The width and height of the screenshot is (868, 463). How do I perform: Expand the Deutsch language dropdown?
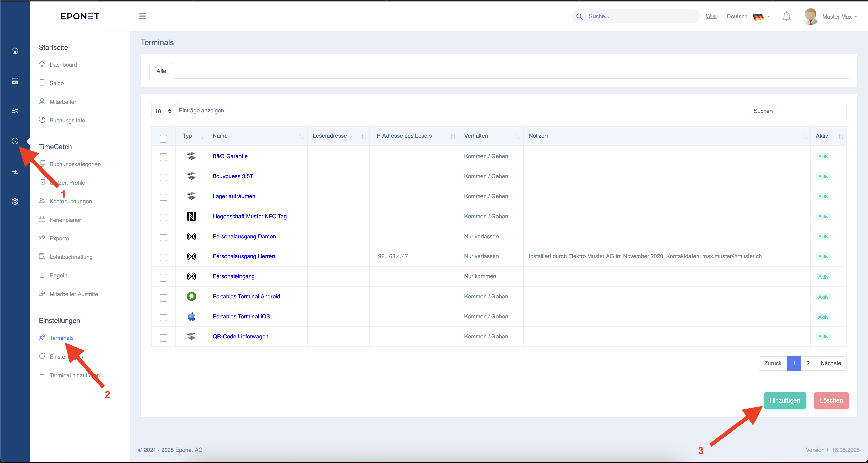tap(748, 16)
